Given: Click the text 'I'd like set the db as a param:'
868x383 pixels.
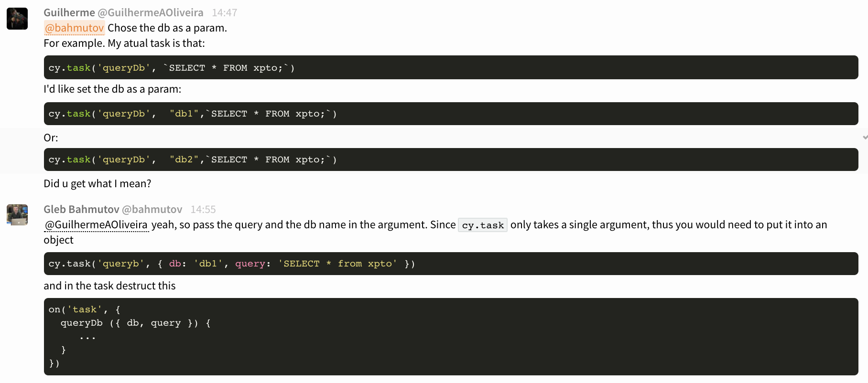Looking at the screenshot, I should tap(113, 89).
